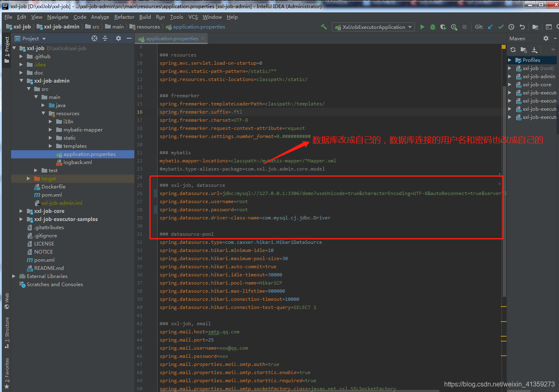
Task: Click the Git Commit green checkmark
Action: [501, 27]
